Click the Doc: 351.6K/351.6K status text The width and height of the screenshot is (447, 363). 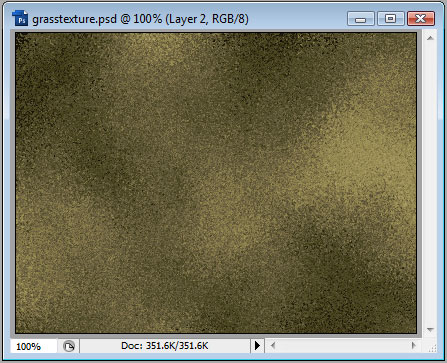click(x=165, y=346)
